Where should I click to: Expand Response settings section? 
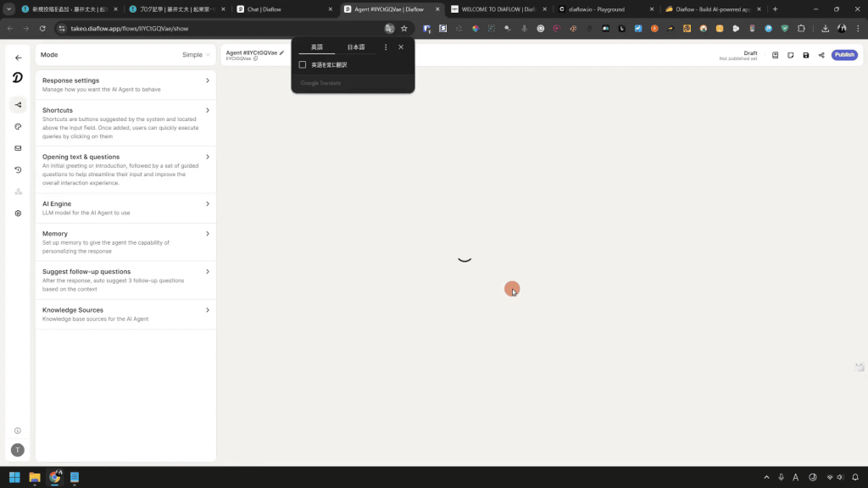(x=125, y=85)
